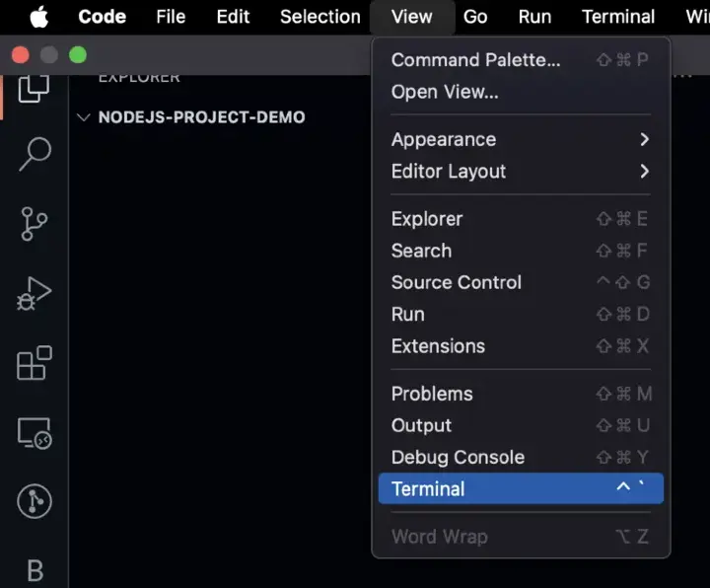The image size is (710, 588).
Task: Open the Selection menu in menu bar
Action: (x=320, y=17)
